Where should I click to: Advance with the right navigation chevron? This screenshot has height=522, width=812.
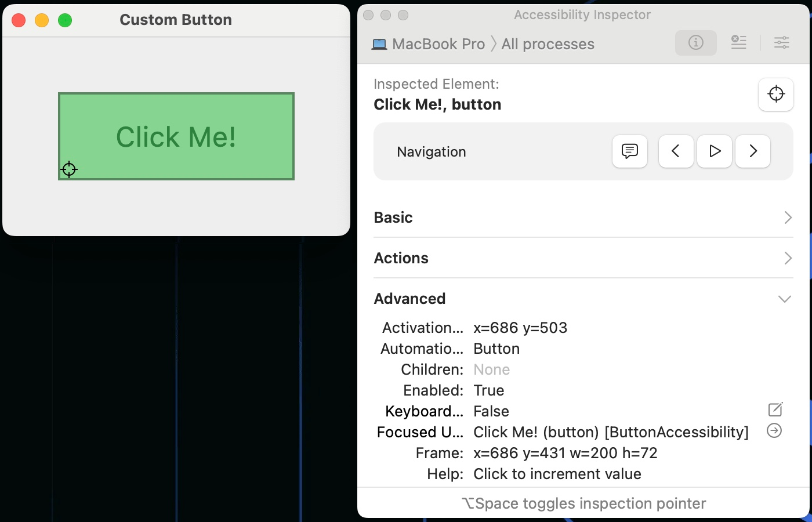tap(752, 151)
